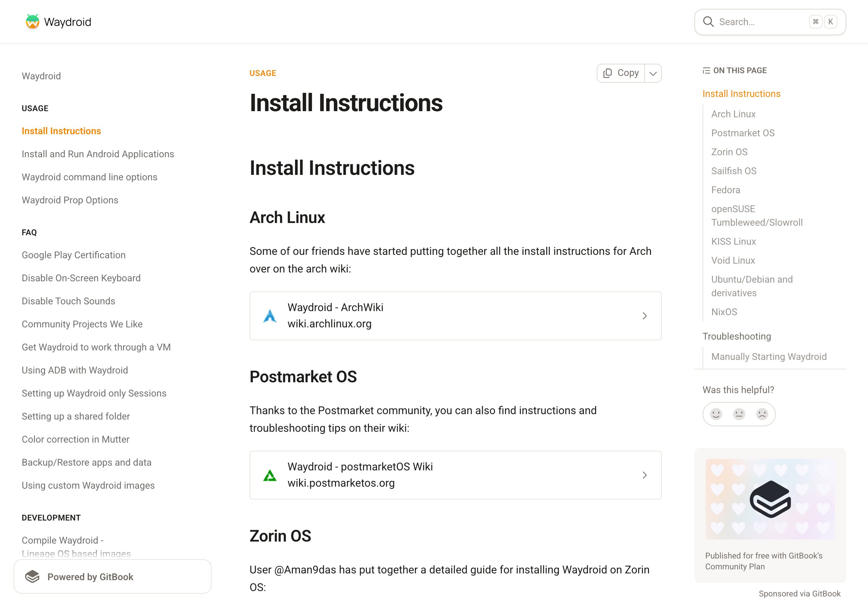Open Get Waydroid to work through a VM

pos(96,347)
